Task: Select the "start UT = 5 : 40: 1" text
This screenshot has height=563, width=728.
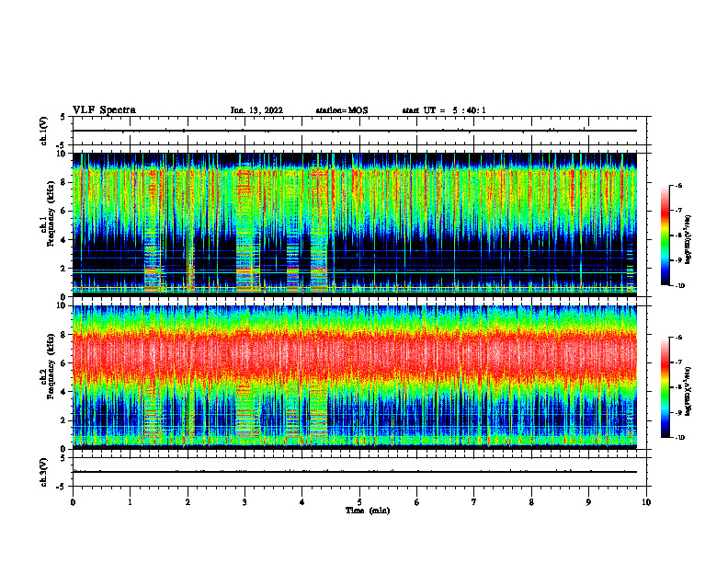Action: click(x=444, y=110)
